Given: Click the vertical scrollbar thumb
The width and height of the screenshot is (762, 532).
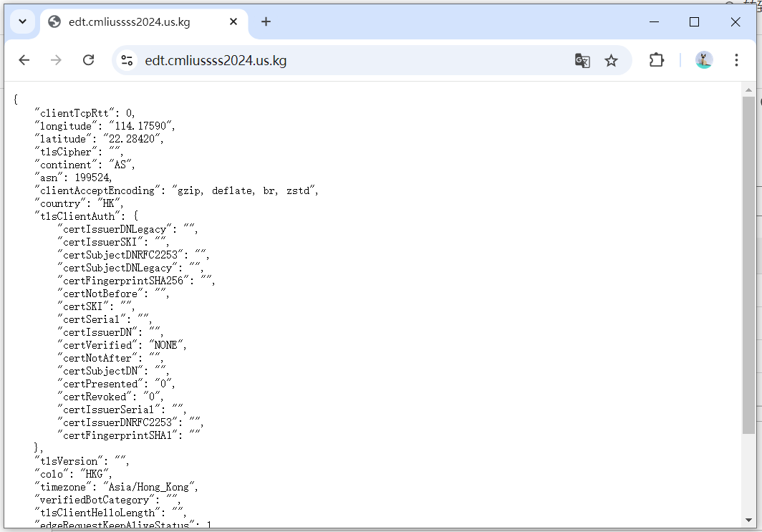Looking at the screenshot, I should (x=748, y=265).
